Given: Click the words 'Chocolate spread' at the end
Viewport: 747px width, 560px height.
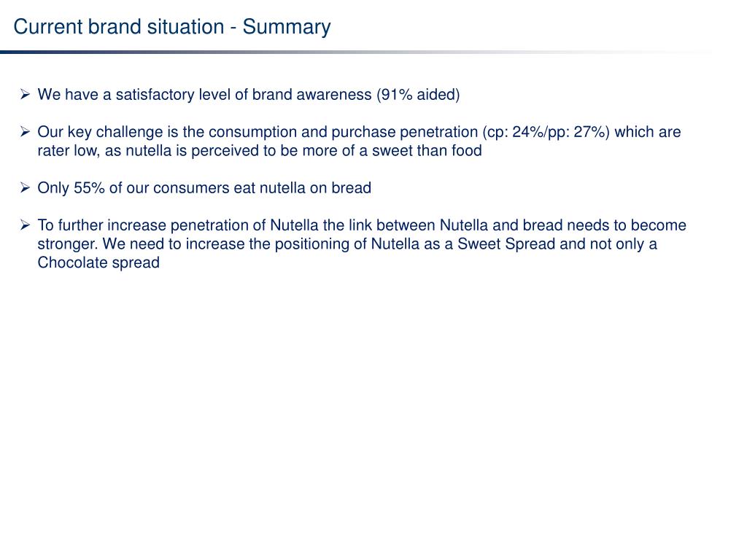Looking at the screenshot, I should coord(98,262).
